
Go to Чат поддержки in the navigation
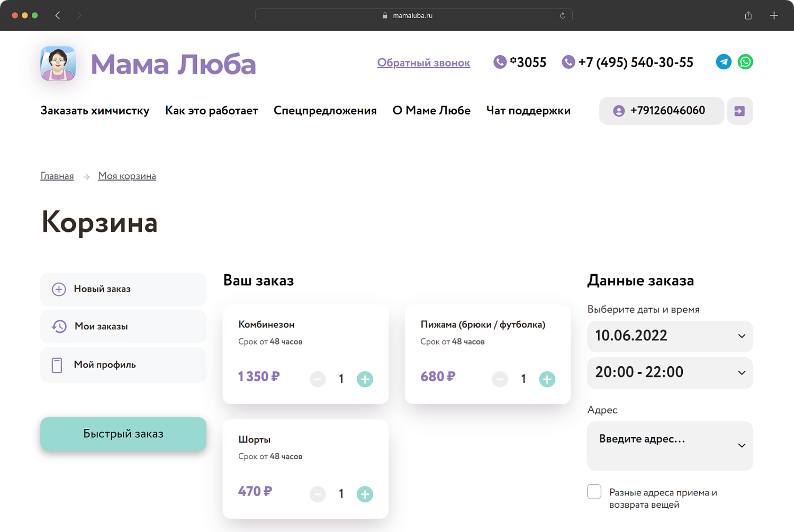(x=528, y=111)
